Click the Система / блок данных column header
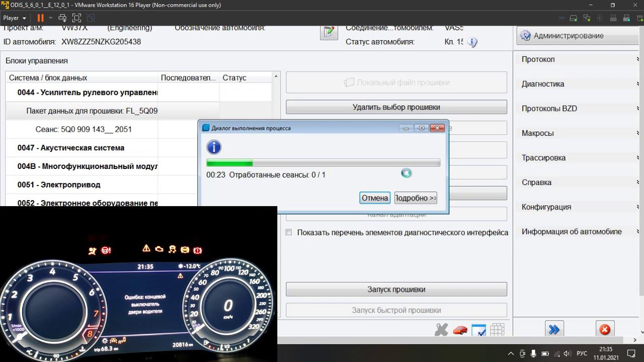644x362 pixels. [x=82, y=78]
